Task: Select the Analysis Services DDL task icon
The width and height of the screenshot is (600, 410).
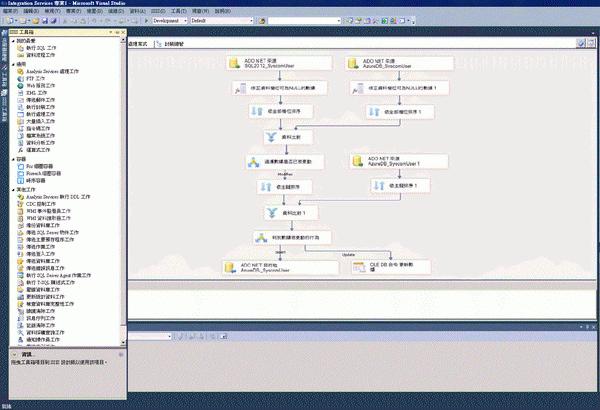Action: click(20, 197)
